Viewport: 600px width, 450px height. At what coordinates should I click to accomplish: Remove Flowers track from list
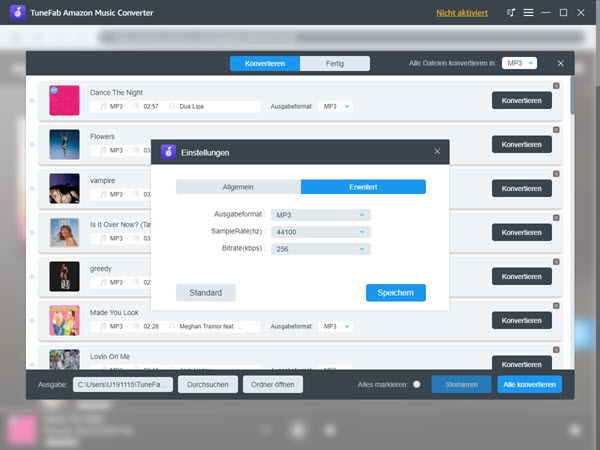pos(556,130)
